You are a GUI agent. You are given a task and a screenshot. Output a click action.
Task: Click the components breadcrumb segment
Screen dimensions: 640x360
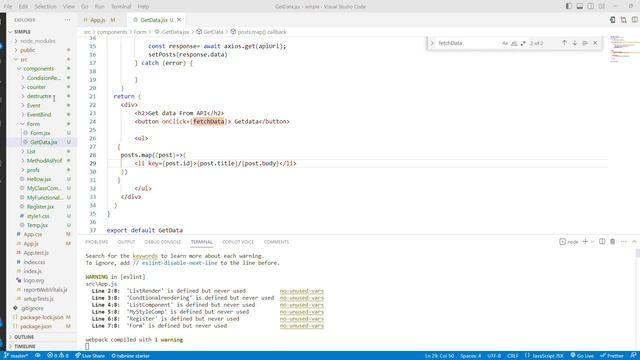pyautogui.click(x=112, y=32)
